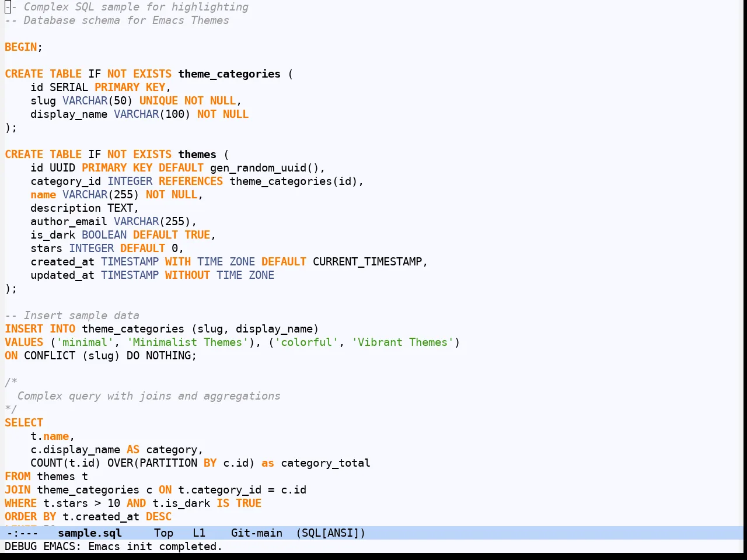Click the SERIAL type on the id line
Viewport: 747px width, 560px height.
click(x=69, y=87)
